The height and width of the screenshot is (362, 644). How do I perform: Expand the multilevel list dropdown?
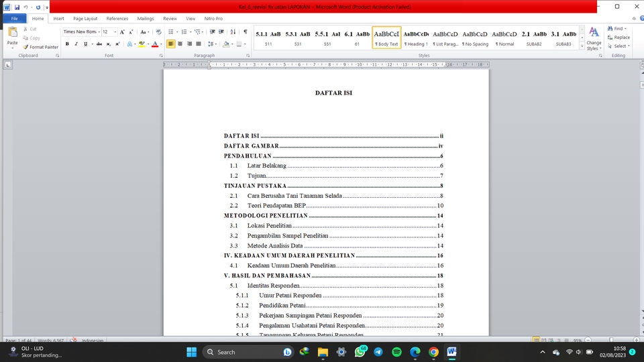pos(204,32)
